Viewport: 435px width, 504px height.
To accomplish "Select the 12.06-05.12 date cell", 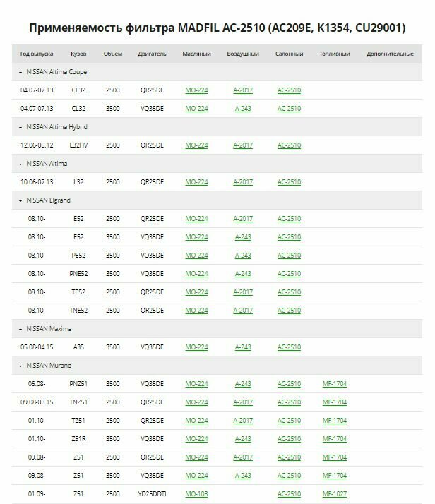I will [x=37, y=145].
